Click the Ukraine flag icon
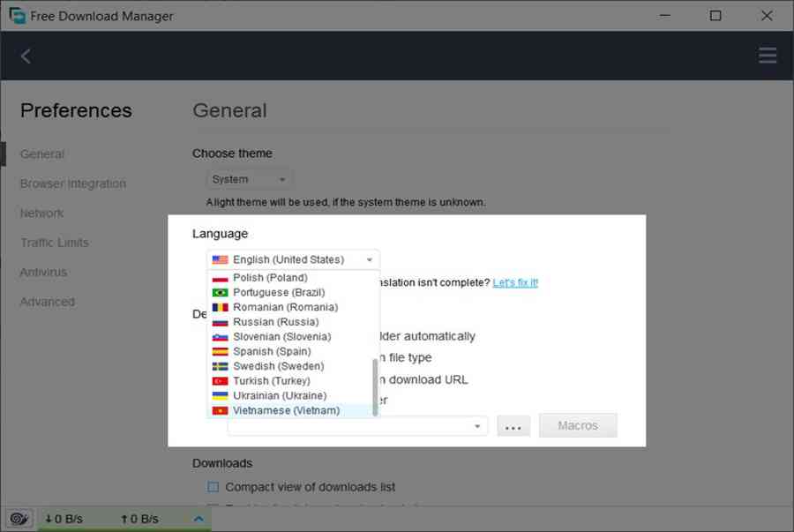The image size is (794, 532). [x=220, y=395]
